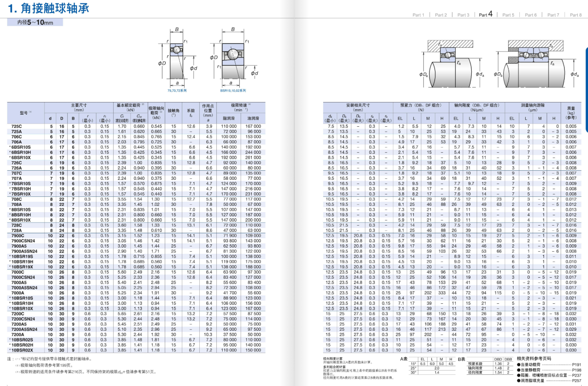The image size is (588, 386).
Task: Click the mounting diagram labeled φDa
Action: pyautogui.click(x=452, y=64)
